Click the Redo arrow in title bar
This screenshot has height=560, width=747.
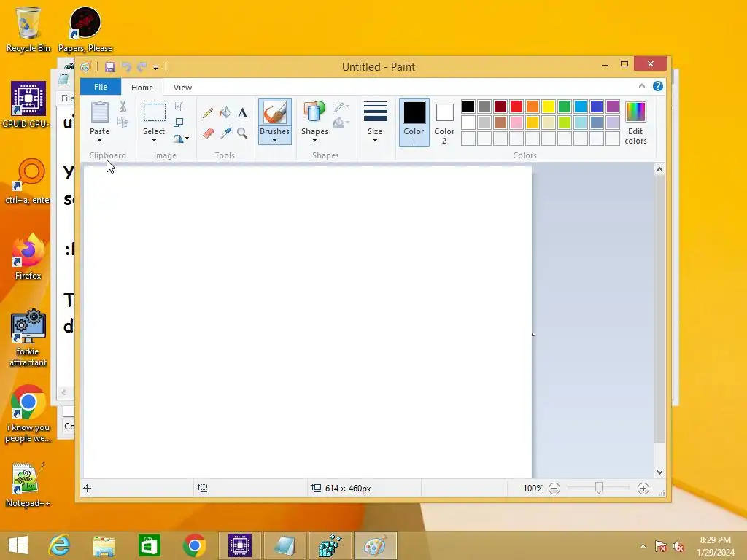(142, 66)
